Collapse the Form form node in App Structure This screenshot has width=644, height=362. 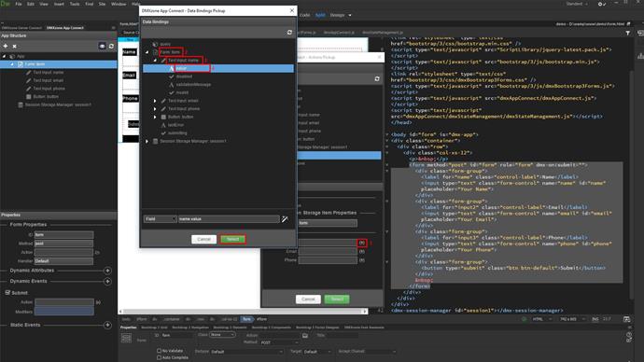[12, 64]
